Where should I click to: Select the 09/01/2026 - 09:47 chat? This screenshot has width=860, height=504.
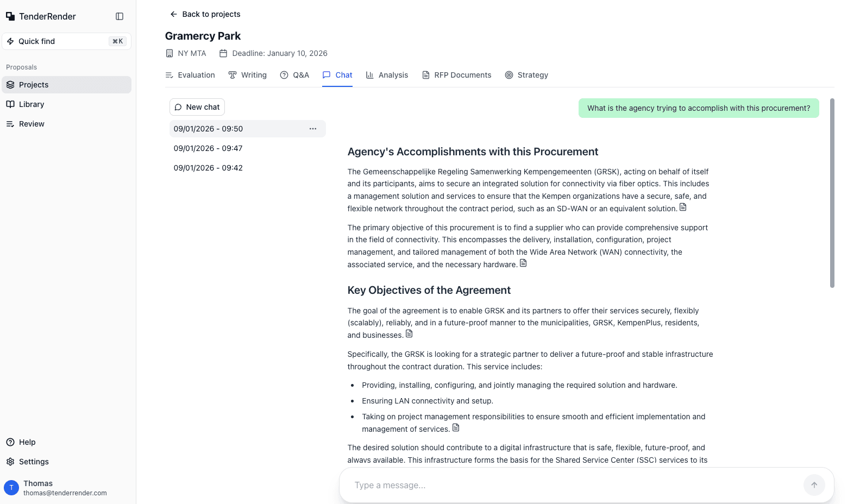(208, 148)
